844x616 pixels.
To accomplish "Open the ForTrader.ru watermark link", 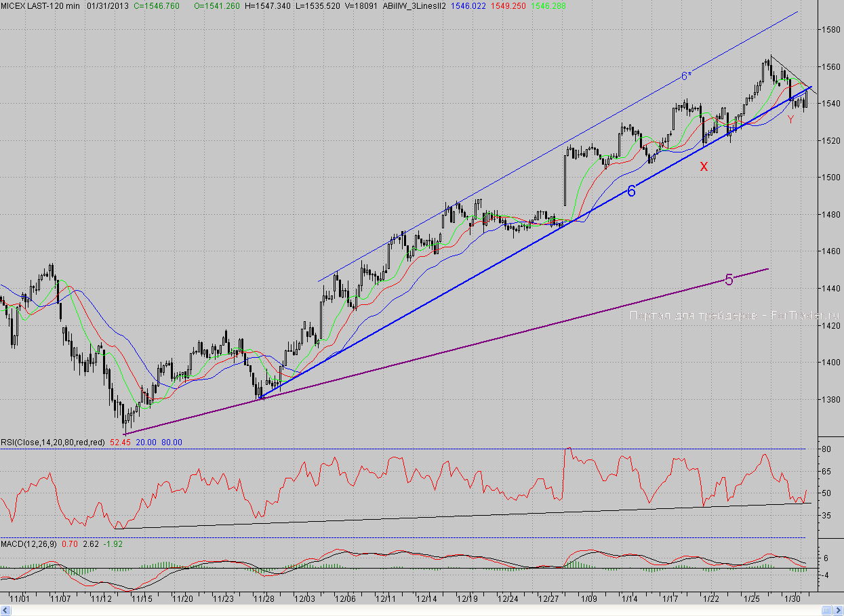I will point(734,315).
